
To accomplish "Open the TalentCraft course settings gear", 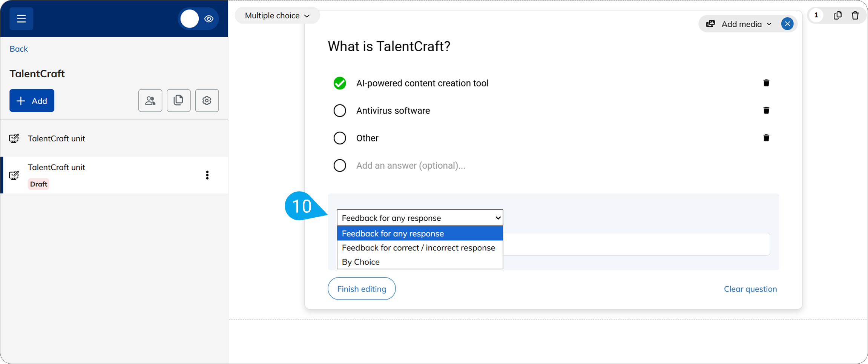I will click(207, 100).
